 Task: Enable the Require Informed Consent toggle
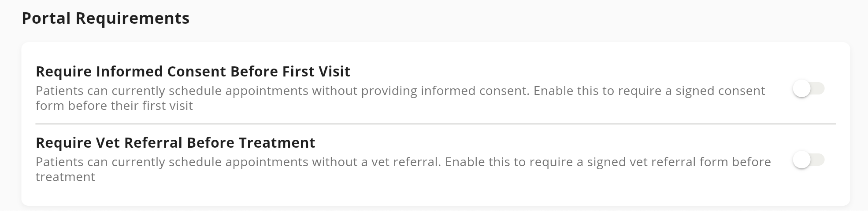[x=808, y=89]
